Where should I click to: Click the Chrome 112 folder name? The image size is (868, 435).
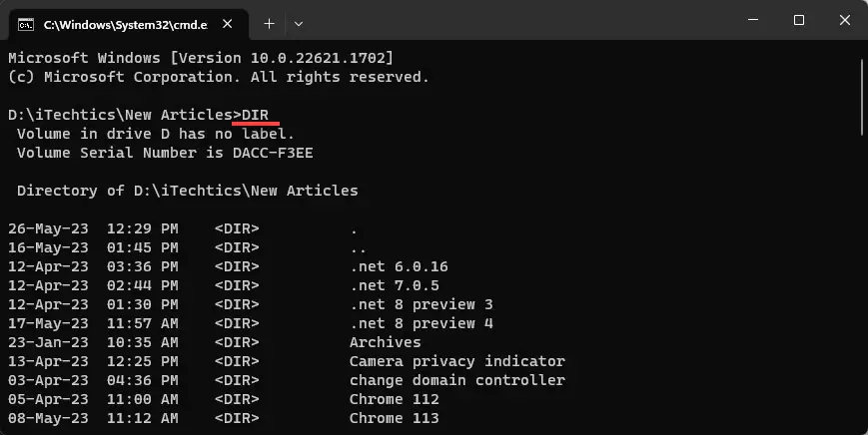tap(395, 400)
